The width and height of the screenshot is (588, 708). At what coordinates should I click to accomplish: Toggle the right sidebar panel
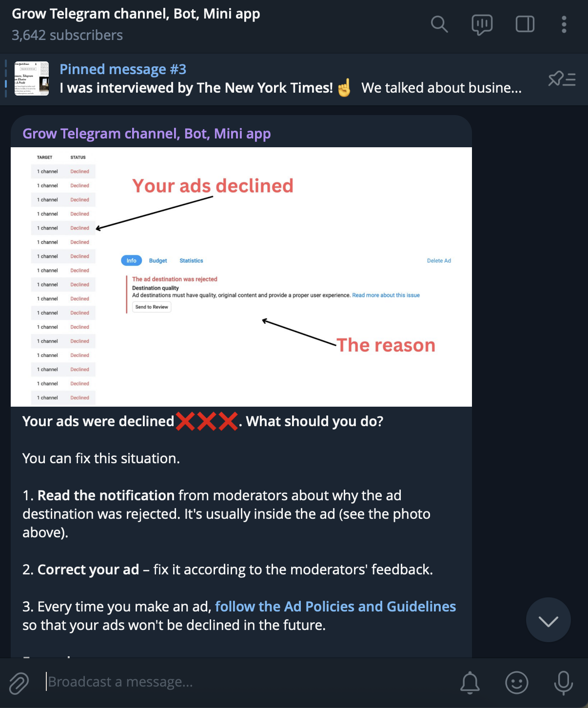click(x=525, y=24)
